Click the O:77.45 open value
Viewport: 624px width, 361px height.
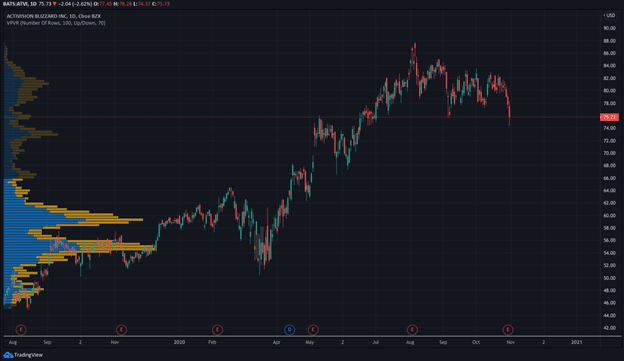tap(103, 4)
